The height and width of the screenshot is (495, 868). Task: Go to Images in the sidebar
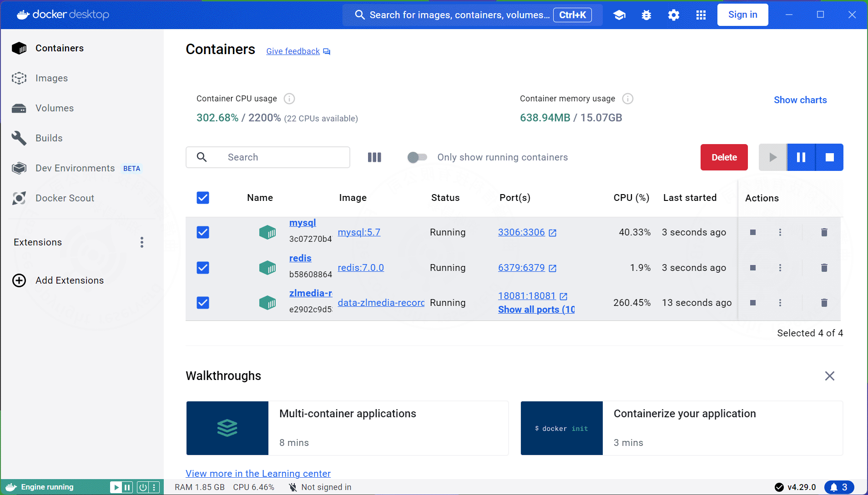tap(82, 78)
